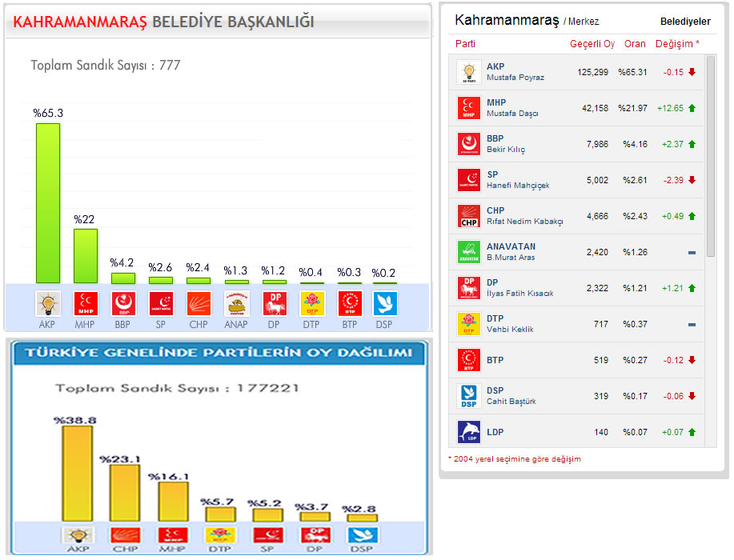Click the Toplam Sandık Sayısı : 177221 text
This screenshot has width=734, height=560.
pos(177,388)
